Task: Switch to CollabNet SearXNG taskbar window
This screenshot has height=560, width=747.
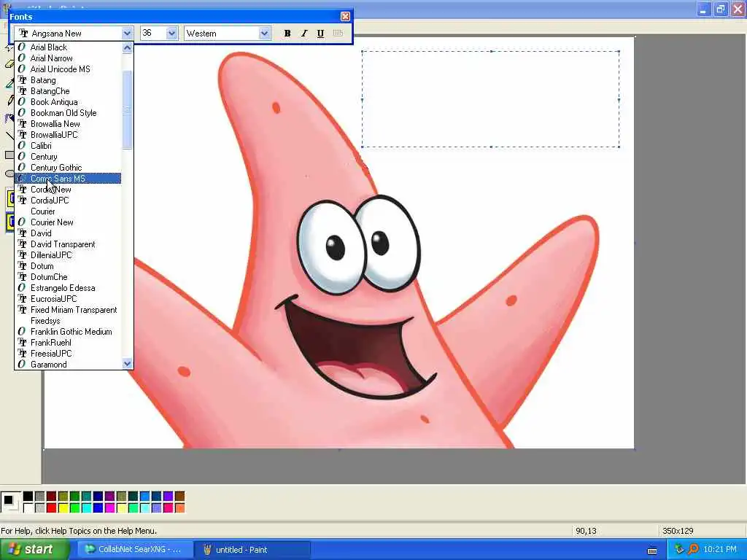Action: click(x=135, y=550)
